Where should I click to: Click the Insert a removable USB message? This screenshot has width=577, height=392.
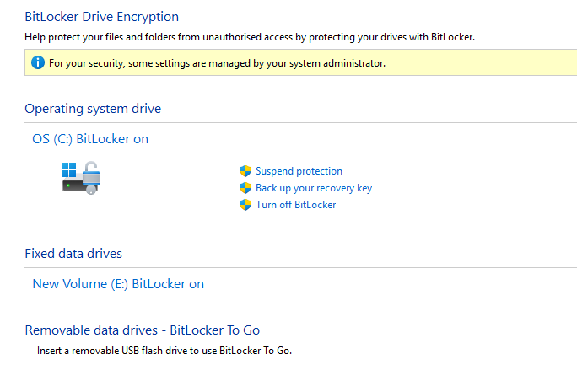(x=164, y=350)
